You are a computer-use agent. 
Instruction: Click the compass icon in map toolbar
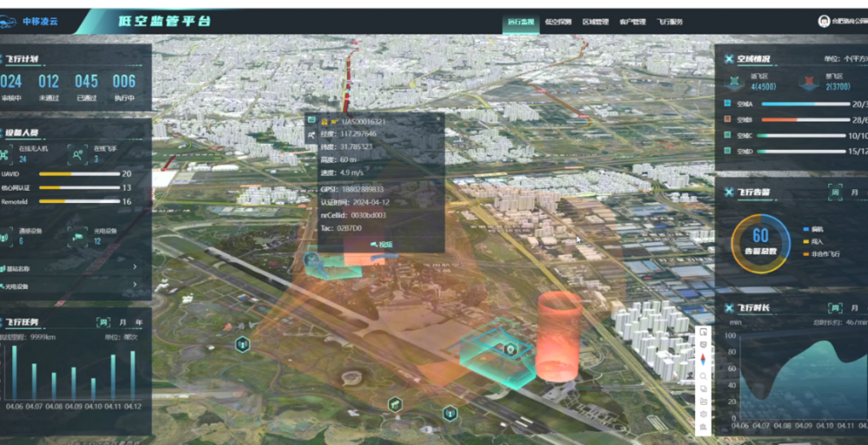(x=703, y=360)
